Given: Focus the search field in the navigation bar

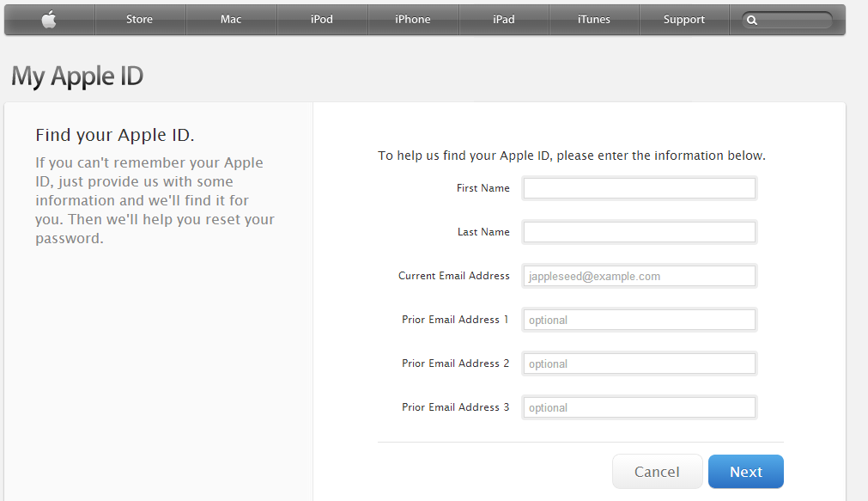Looking at the screenshot, I should [x=787, y=21].
